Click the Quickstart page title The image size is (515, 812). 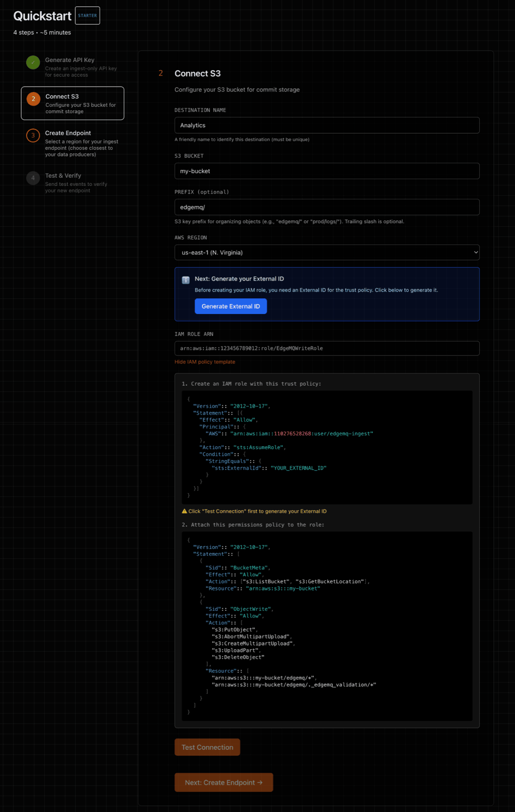42,16
